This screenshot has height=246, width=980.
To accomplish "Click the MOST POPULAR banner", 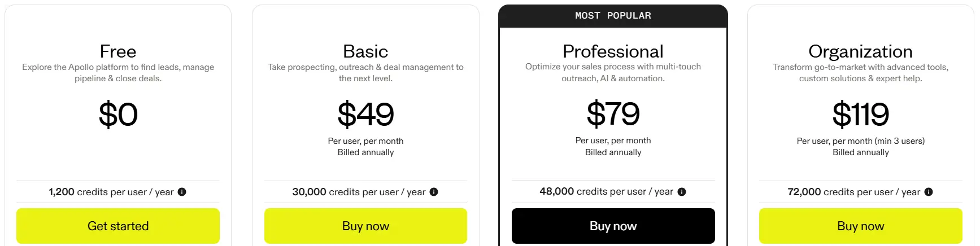I will tap(613, 16).
